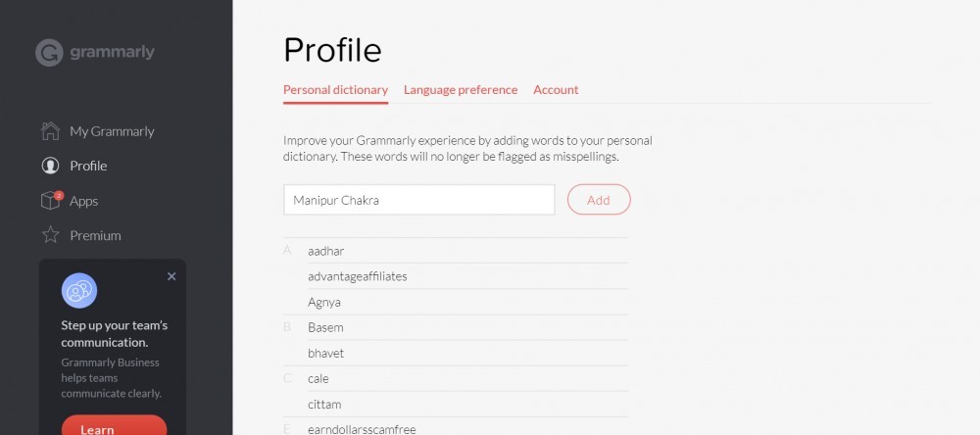The height and width of the screenshot is (435, 980).
Task: Click the Premium star icon
Action: [x=50, y=235]
